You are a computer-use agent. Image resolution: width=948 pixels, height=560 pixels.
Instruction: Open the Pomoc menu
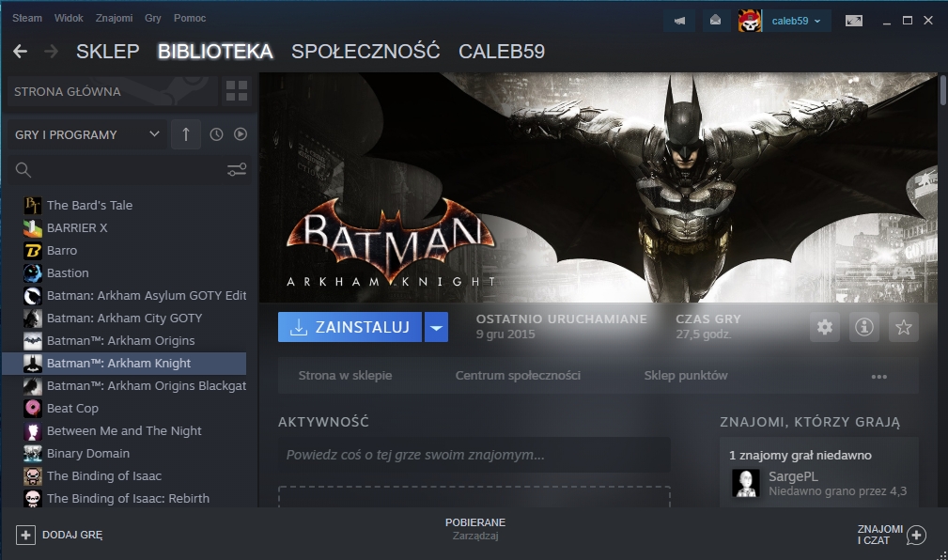pyautogui.click(x=190, y=18)
